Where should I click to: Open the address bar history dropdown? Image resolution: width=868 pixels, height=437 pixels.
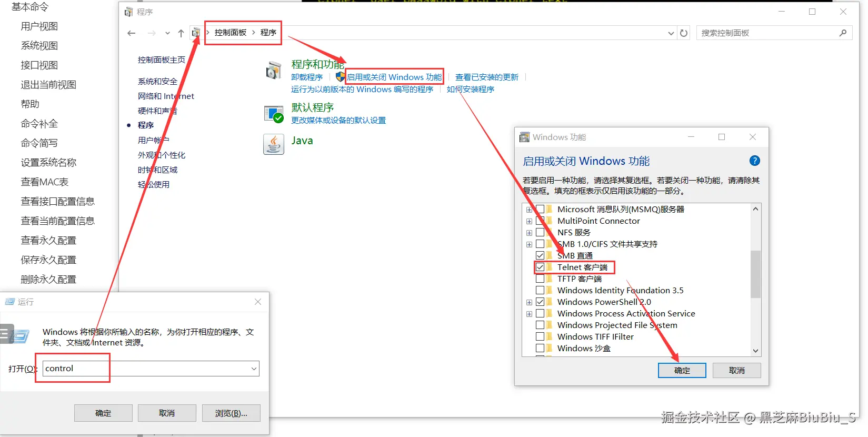point(671,33)
